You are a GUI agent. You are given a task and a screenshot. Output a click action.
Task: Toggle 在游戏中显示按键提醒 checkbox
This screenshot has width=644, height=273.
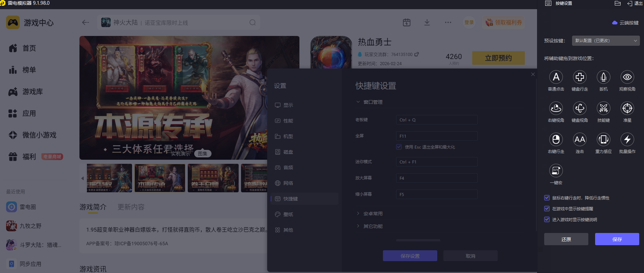tap(547, 209)
